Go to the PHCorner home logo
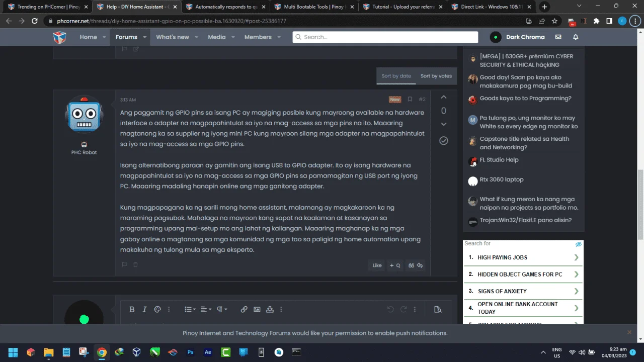 click(60, 37)
